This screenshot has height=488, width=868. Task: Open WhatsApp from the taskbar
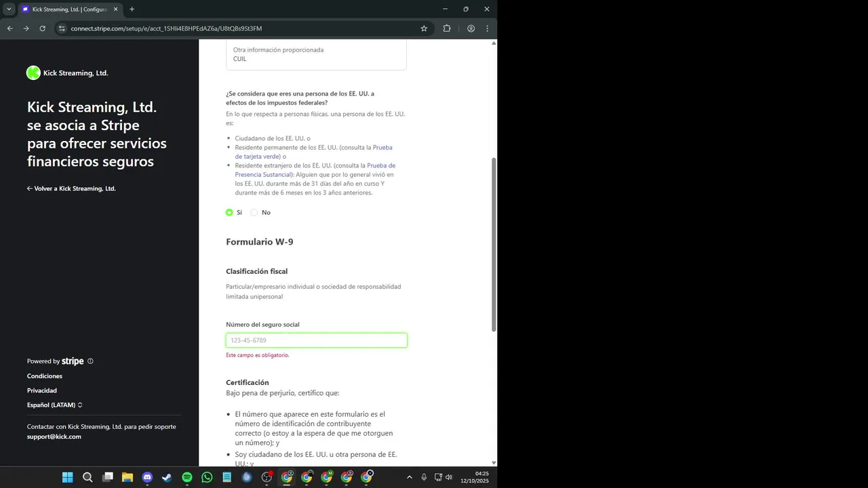click(207, 477)
